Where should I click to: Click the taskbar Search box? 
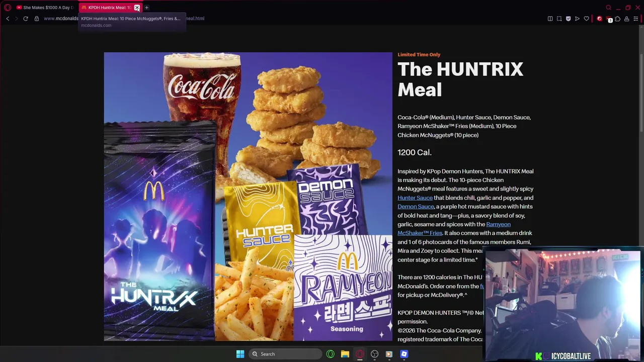coord(286,354)
